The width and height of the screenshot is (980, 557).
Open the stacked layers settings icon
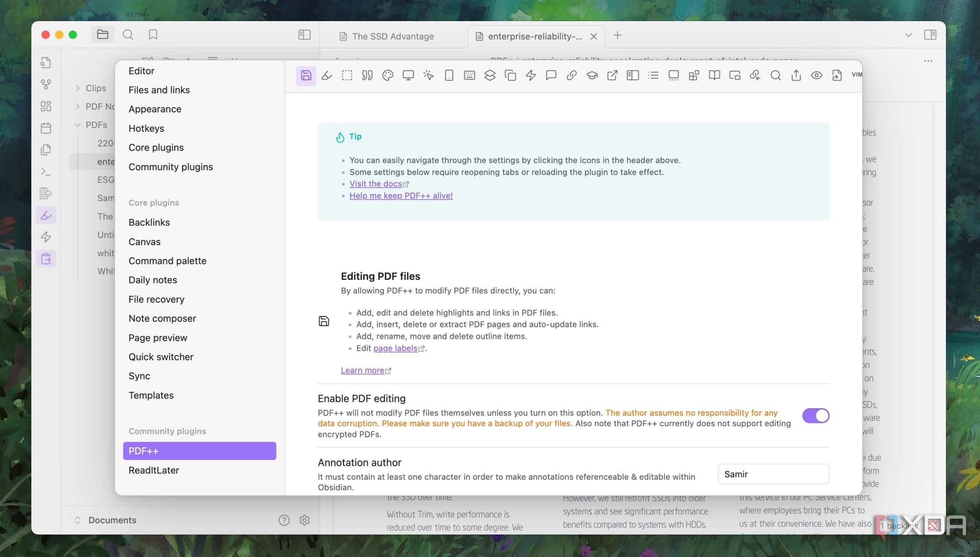click(490, 76)
